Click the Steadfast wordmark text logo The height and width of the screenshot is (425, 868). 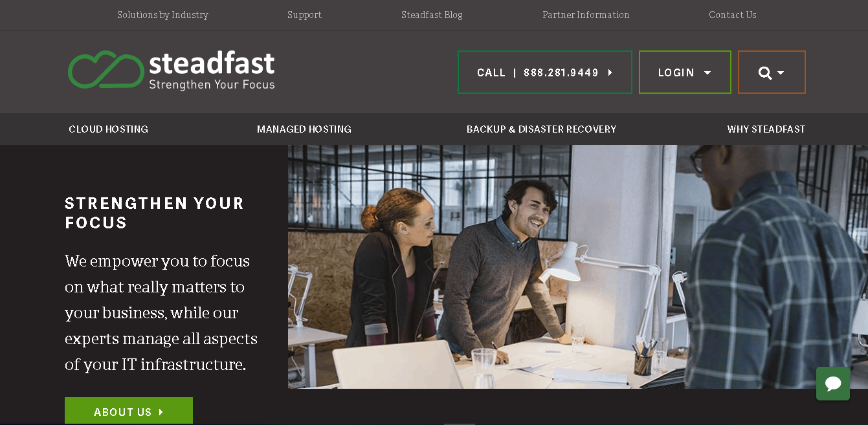pos(212,71)
